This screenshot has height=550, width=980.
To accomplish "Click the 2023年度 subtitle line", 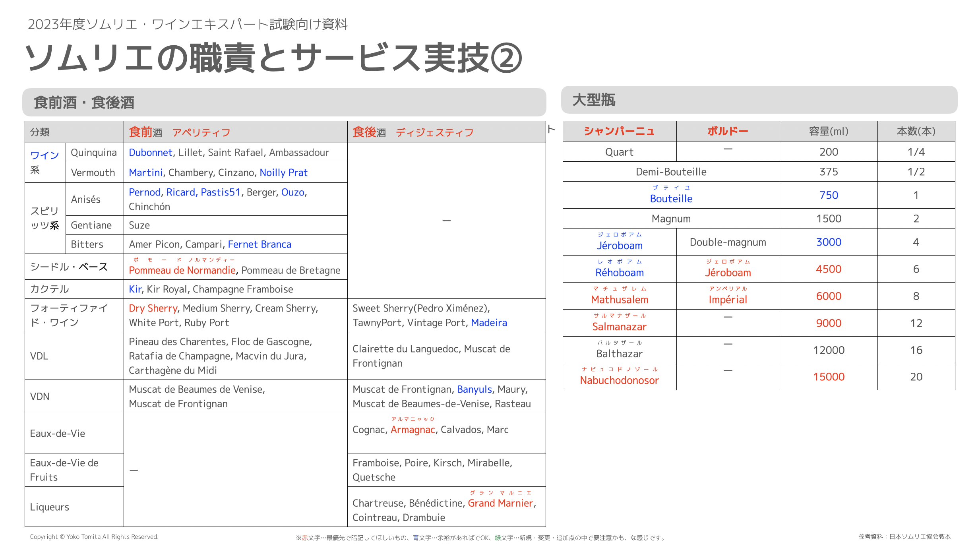I will (188, 24).
